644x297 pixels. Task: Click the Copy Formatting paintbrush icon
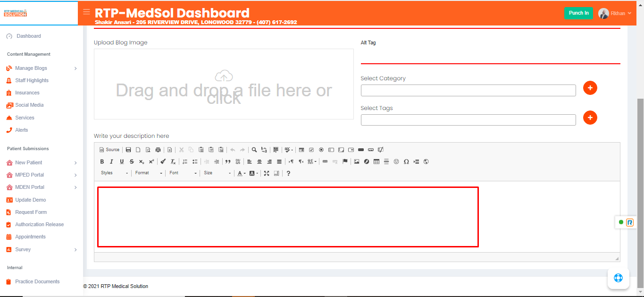pos(163,161)
